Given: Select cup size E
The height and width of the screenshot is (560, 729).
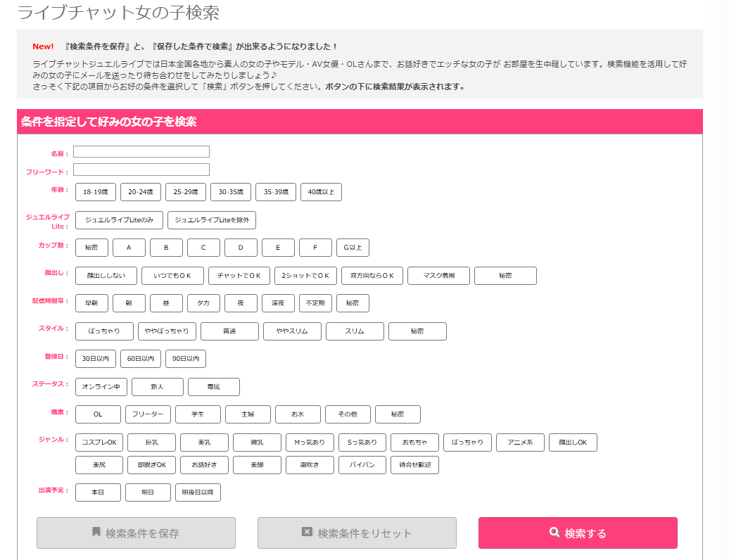Looking at the screenshot, I should [278, 248].
